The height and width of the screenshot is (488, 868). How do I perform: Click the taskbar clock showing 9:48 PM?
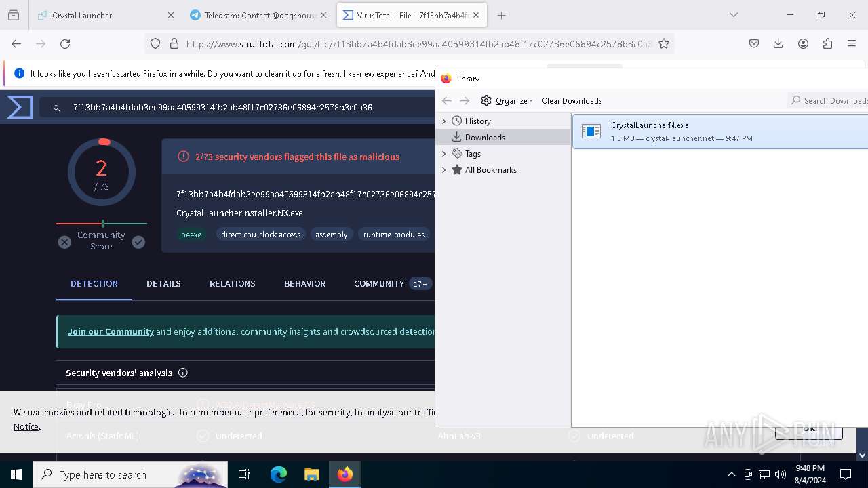coord(809,474)
